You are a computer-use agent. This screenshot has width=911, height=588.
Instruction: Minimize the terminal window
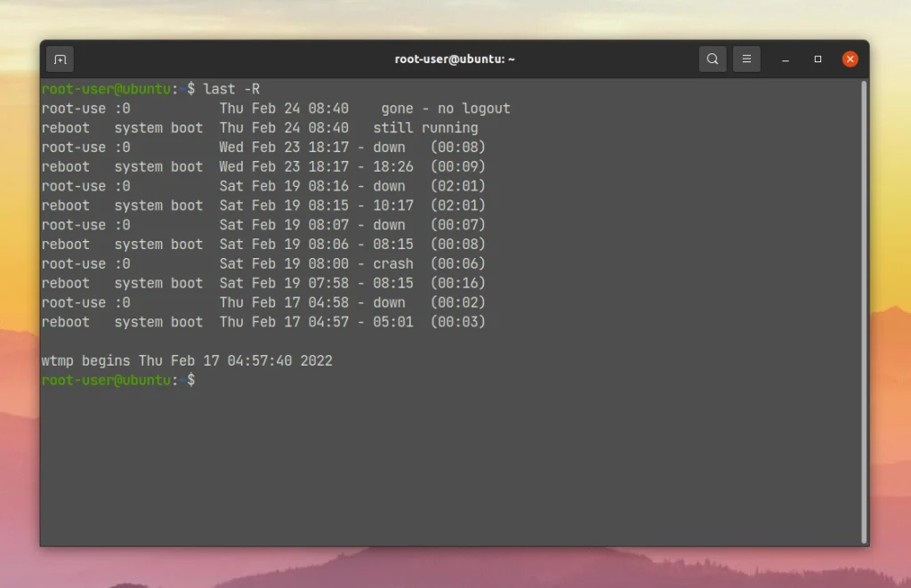(785, 60)
